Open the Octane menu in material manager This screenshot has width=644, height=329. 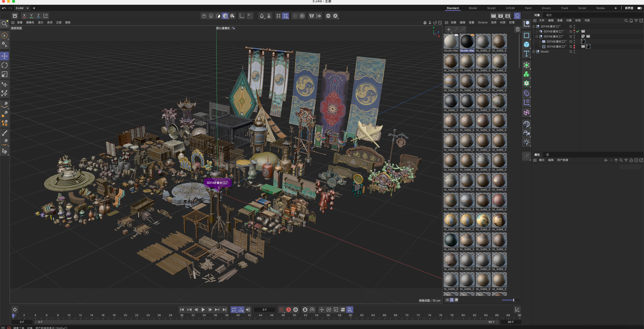(x=482, y=22)
